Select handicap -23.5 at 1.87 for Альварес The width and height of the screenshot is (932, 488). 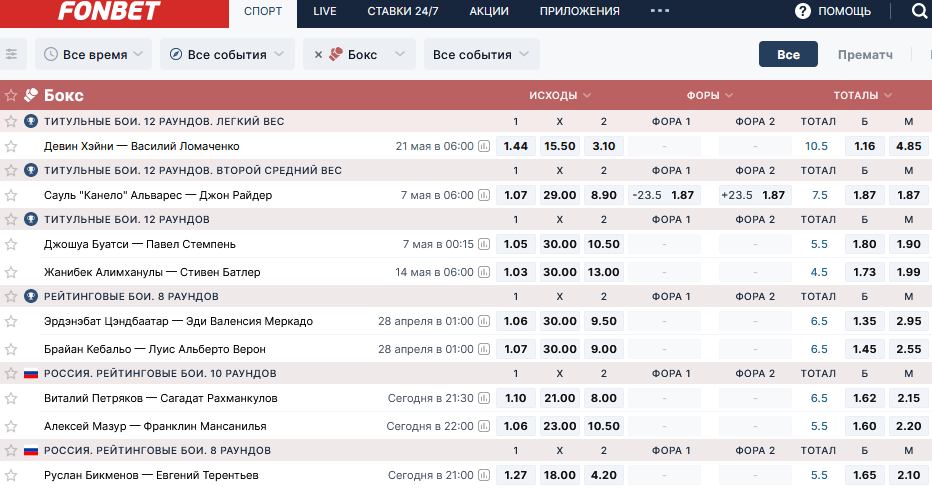pos(664,195)
